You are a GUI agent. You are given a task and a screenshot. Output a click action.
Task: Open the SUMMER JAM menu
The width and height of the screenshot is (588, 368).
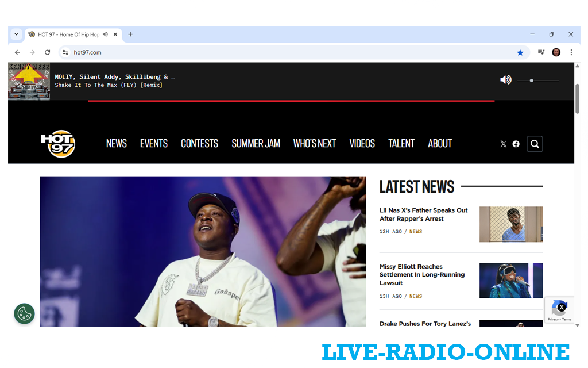(256, 143)
